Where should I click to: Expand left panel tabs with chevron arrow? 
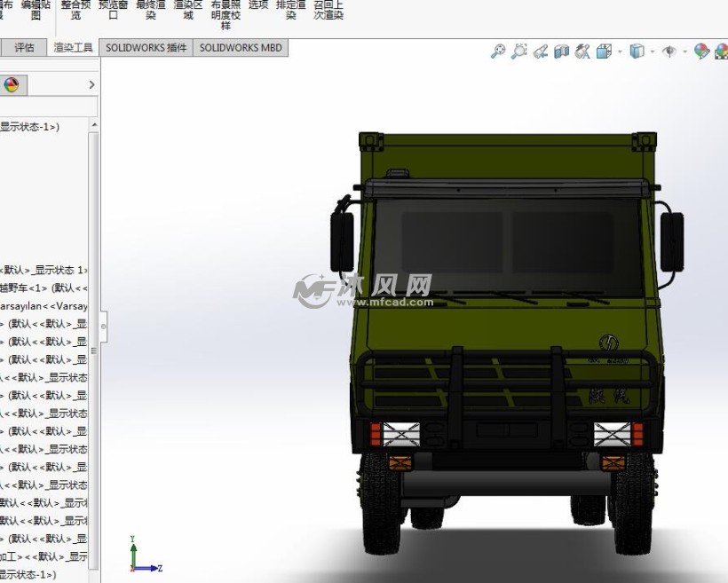[91, 85]
